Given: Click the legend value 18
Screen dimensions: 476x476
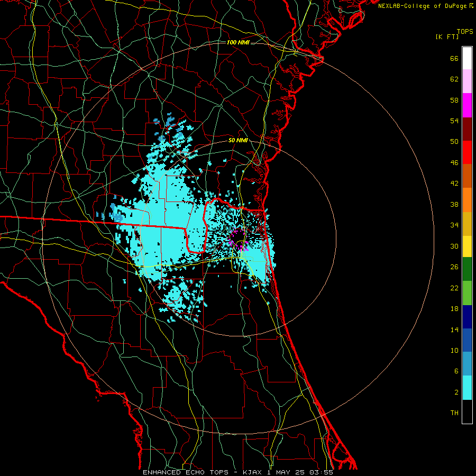Looking at the screenshot, I should [454, 309].
